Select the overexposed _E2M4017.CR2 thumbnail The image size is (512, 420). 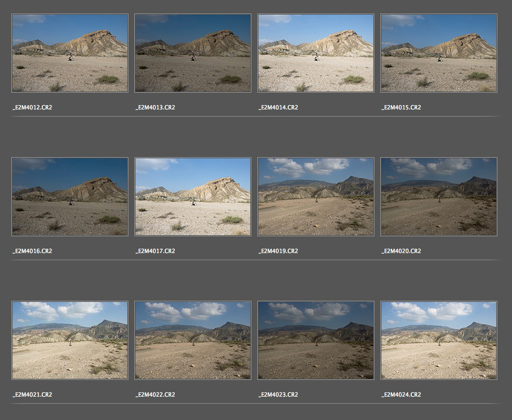tap(193, 197)
